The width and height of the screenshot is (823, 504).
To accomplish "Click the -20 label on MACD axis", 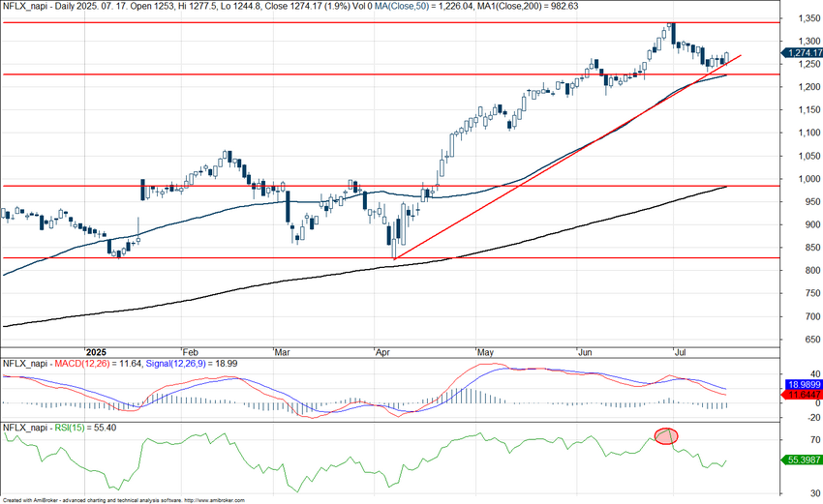I will [813, 418].
